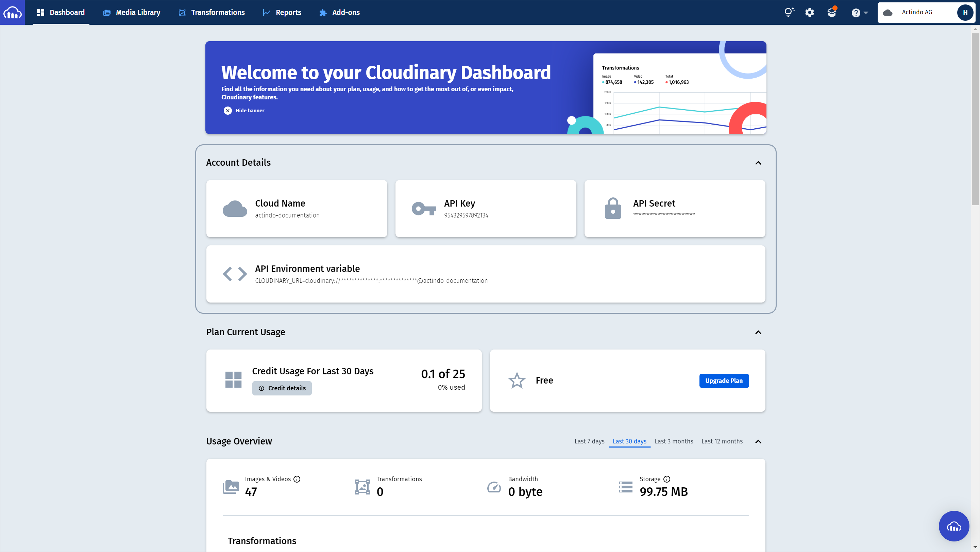
Task: Click the Upgrade Plan button
Action: tap(724, 381)
